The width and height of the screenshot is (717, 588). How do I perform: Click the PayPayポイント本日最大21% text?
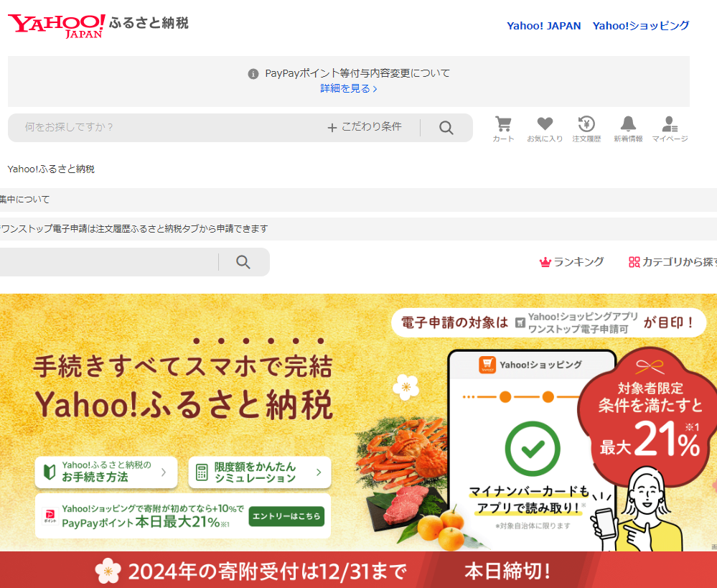[146, 523]
